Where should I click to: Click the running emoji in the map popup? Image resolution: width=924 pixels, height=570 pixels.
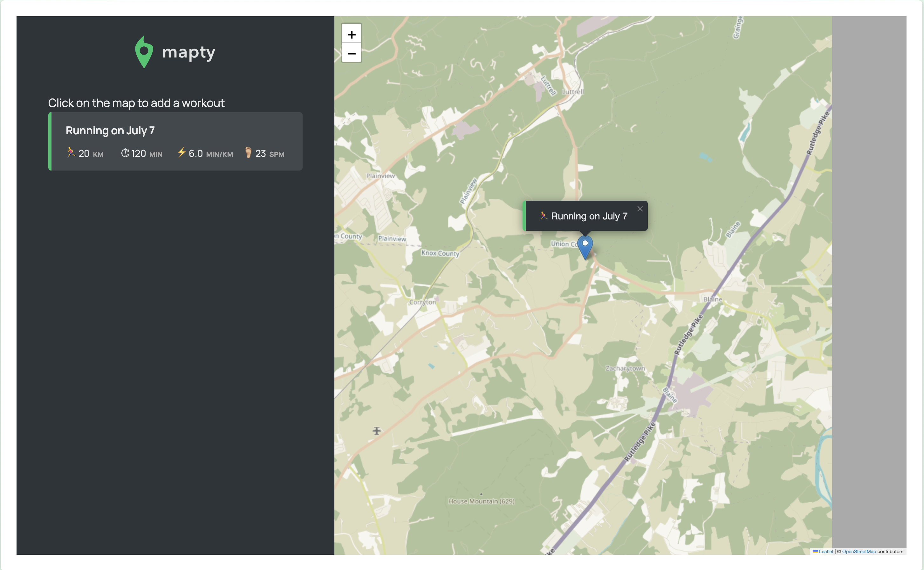point(543,216)
